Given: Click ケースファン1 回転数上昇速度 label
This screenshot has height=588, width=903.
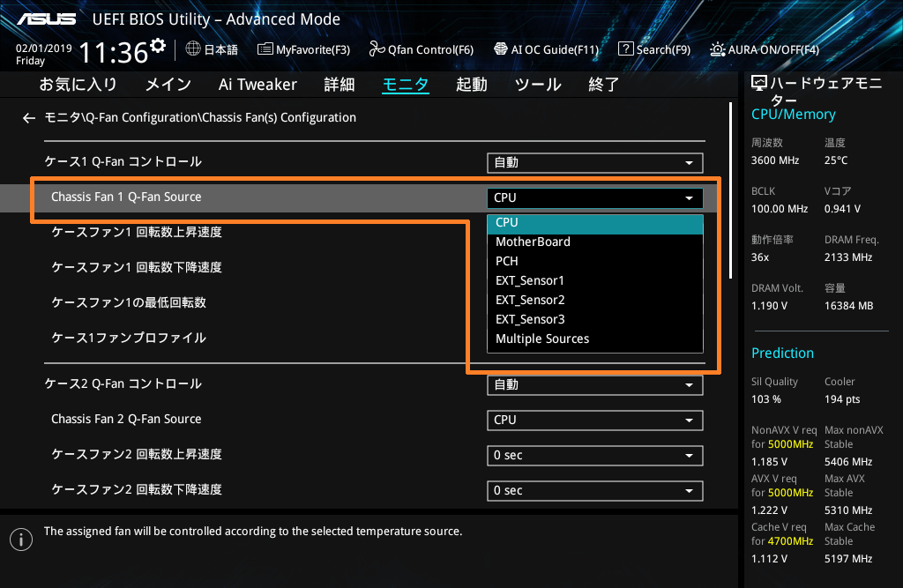Looking at the screenshot, I should (137, 233).
